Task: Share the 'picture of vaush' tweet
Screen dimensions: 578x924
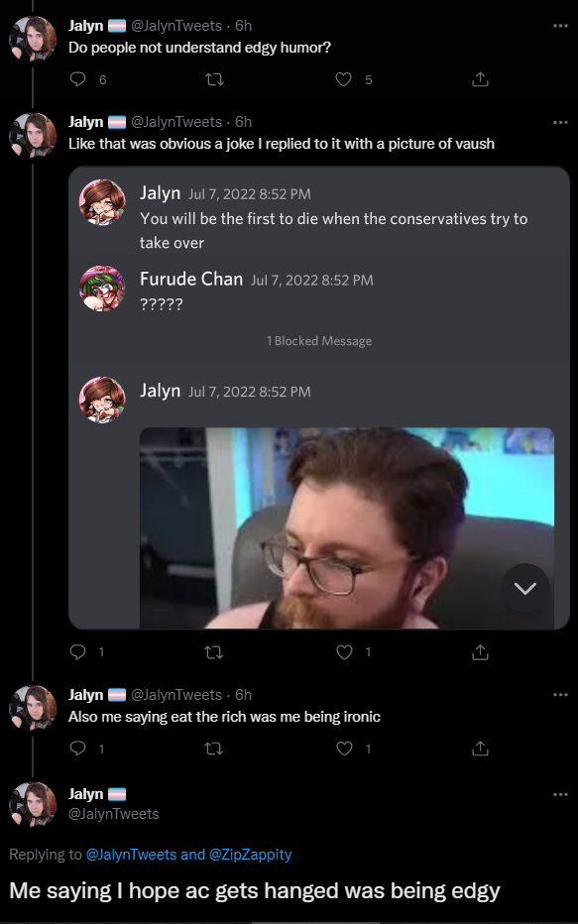Action: [480, 651]
